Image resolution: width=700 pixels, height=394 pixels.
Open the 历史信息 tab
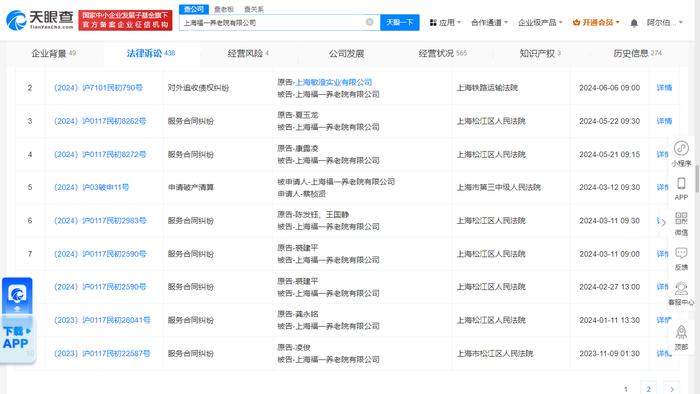click(638, 53)
